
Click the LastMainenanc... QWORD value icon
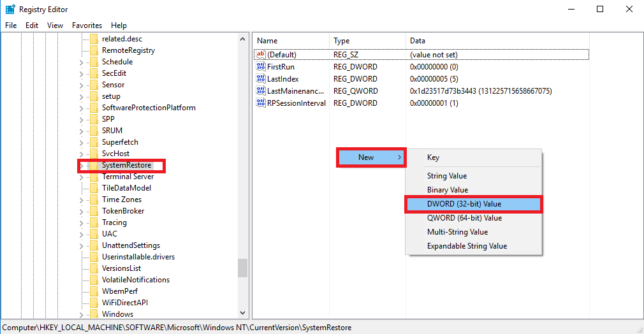pyautogui.click(x=260, y=91)
